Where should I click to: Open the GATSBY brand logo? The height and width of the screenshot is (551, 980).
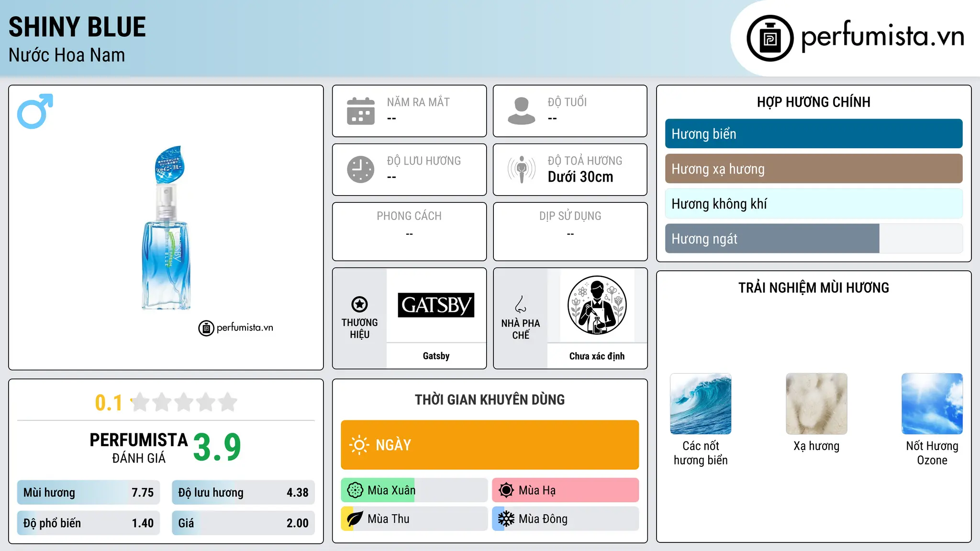436,305
